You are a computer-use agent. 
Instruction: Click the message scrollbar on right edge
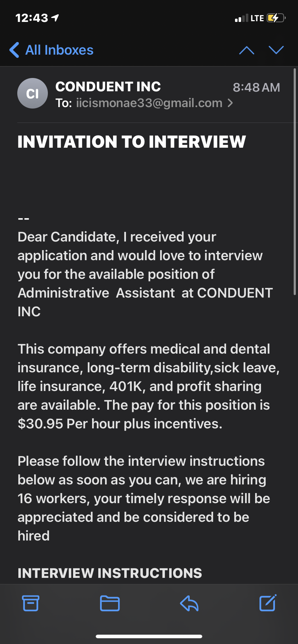point(295,180)
